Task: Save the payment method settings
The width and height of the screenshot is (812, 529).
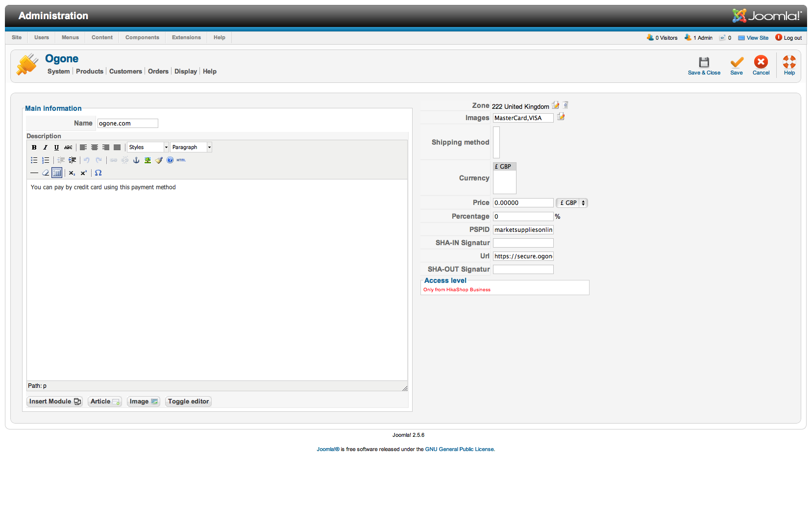Action: pos(737,66)
